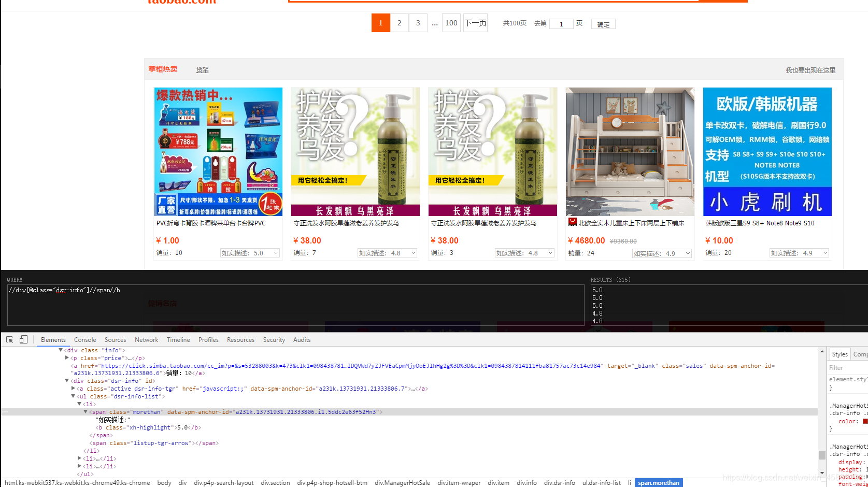Collapse the span morethan node
868x487 pixels.
(86, 412)
